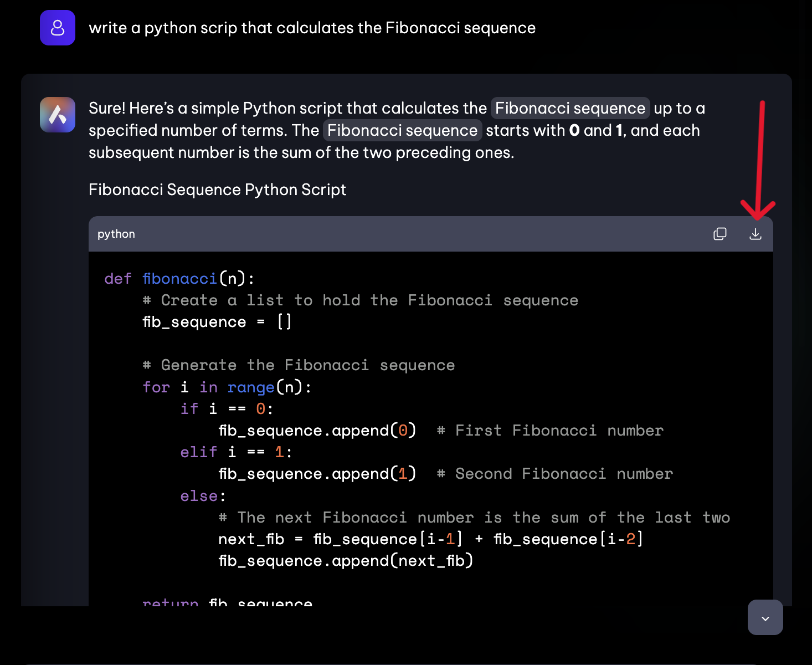Click the assistant logo avatar

(58, 115)
